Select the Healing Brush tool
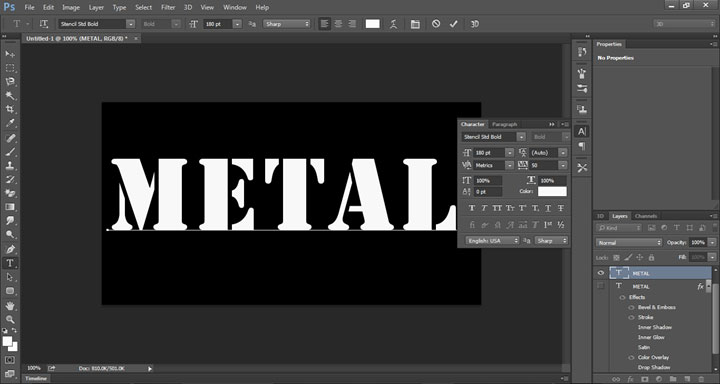 coord(10,138)
